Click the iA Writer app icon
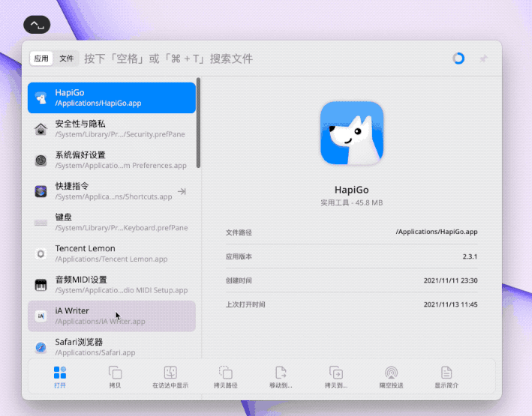532x416 pixels. [x=41, y=316]
